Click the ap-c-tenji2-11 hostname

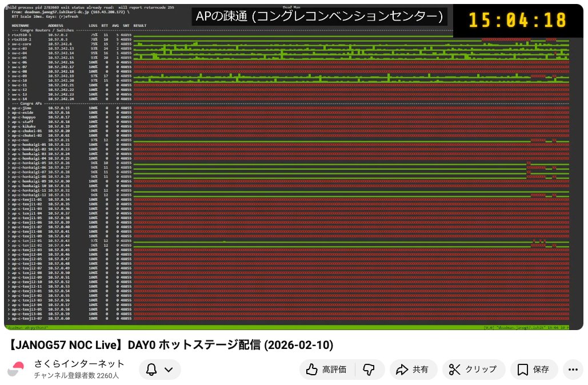[x=27, y=287]
